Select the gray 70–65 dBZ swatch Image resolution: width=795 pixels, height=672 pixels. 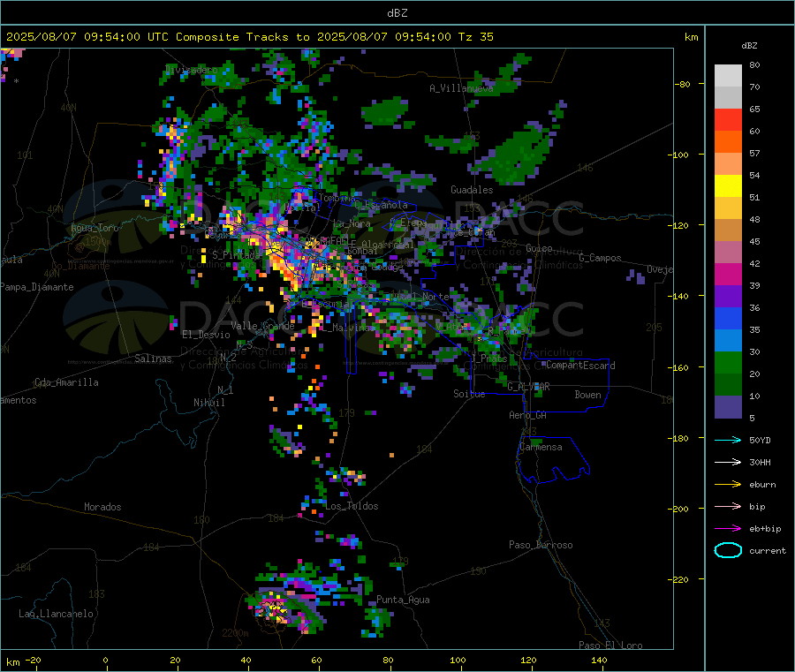coord(728,98)
